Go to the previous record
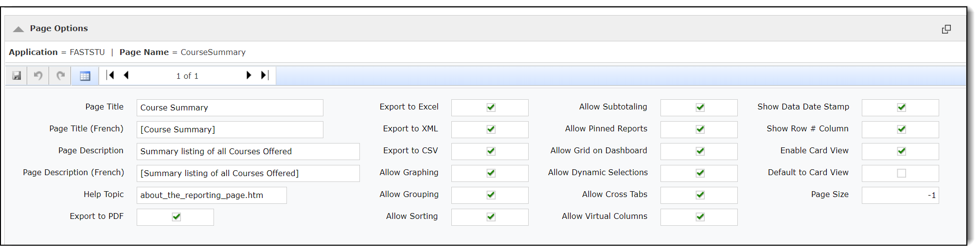 (x=126, y=75)
